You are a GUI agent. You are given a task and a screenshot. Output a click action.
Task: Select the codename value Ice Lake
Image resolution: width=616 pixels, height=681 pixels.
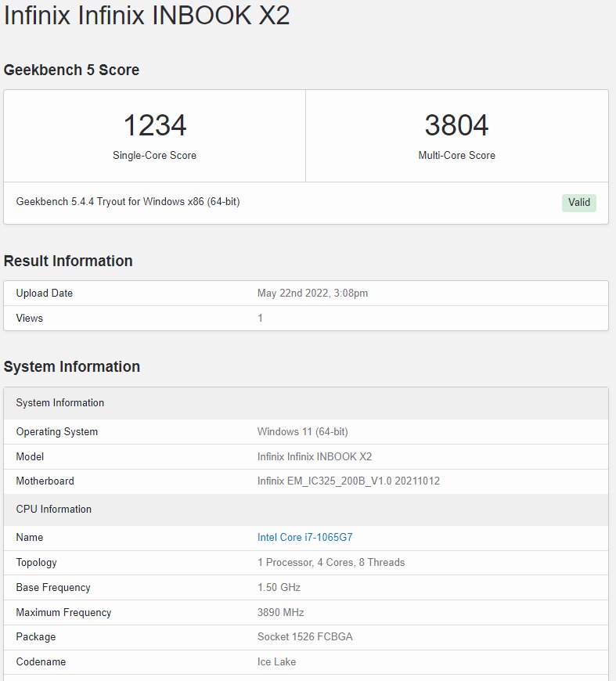tap(276, 662)
